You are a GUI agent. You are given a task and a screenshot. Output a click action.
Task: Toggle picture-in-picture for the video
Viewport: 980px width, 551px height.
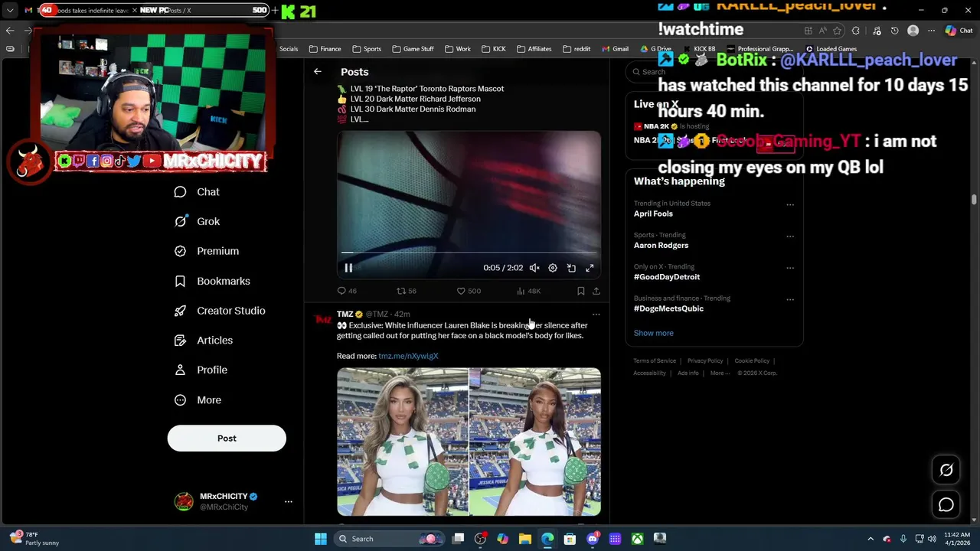(571, 268)
